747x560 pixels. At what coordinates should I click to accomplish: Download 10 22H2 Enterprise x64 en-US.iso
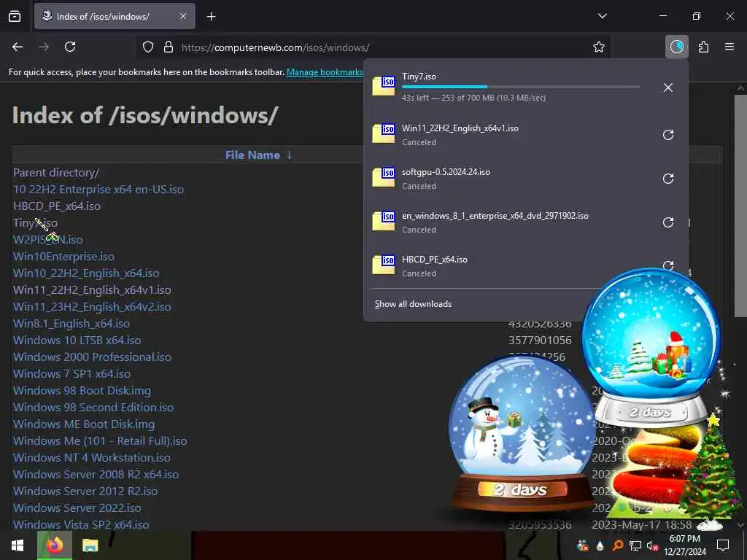[98, 189]
